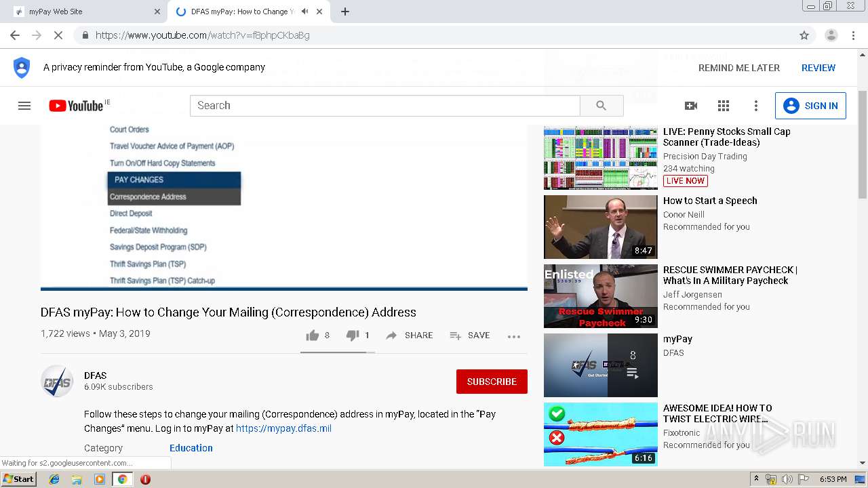Viewport: 868px width, 488px height.
Task: Open the myPay DFAS playlist thumbnail
Action: [x=601, y=365]
